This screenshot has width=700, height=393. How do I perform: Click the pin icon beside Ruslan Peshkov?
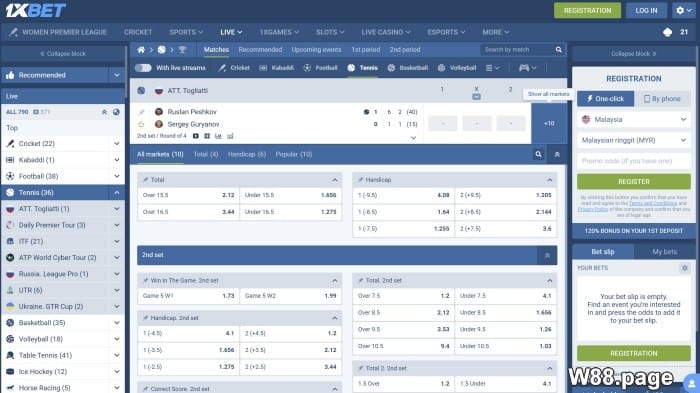coord(142,112)
